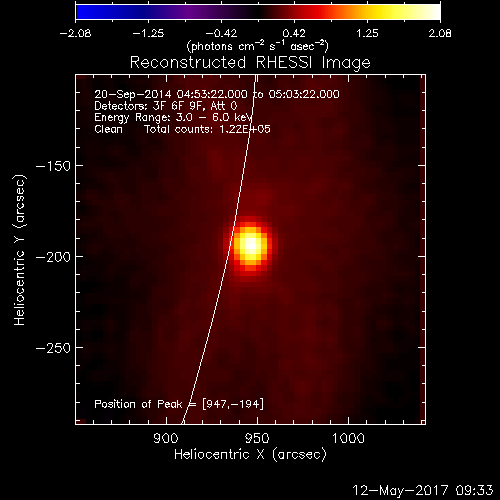The height and width of the screenshot is (500, 500).
Task: Click the date-time range text line
Action: [217, 94]
